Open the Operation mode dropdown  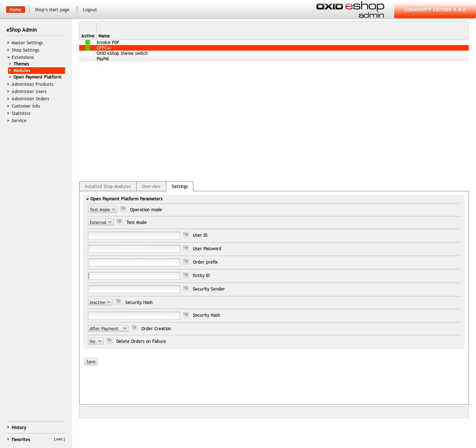tap(102, 209)
